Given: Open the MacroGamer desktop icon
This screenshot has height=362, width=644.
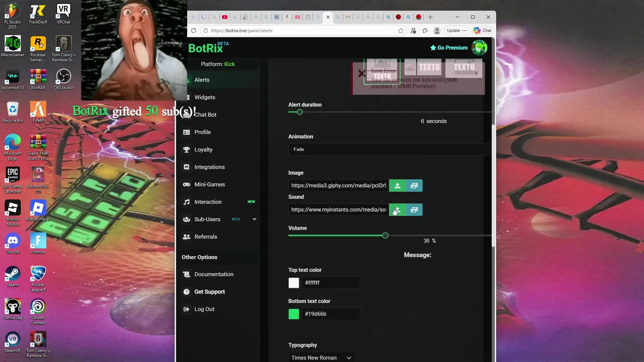Looking at the screenshot, I should [x=13, y=47].
